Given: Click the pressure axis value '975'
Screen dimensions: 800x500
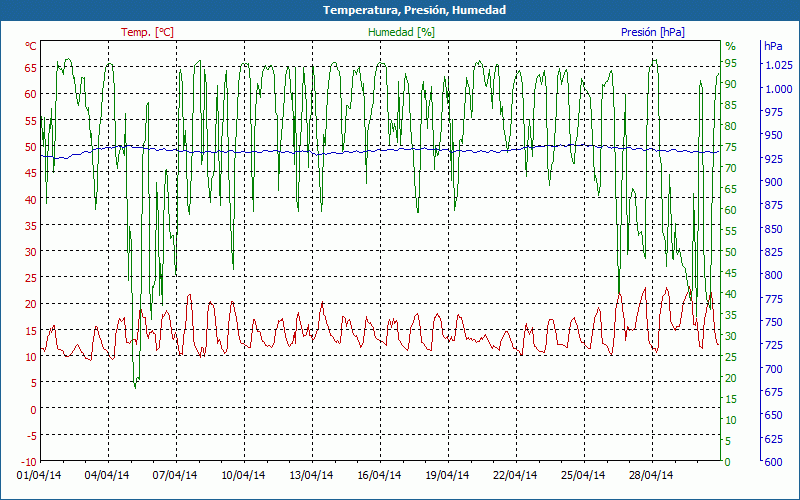Looking at the screenshot, I should [774, 112].
